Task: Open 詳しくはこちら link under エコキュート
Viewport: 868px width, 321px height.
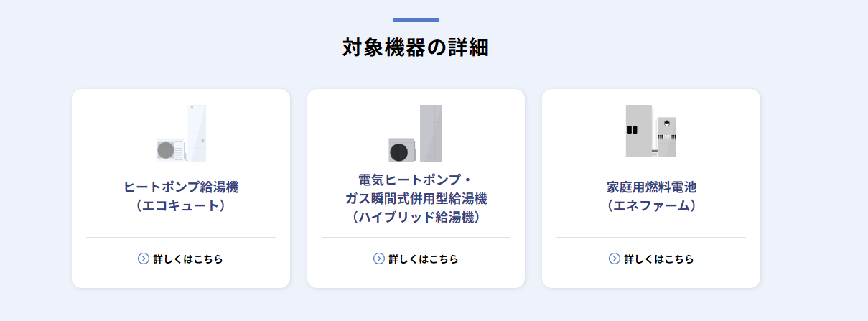Action: 180,259
